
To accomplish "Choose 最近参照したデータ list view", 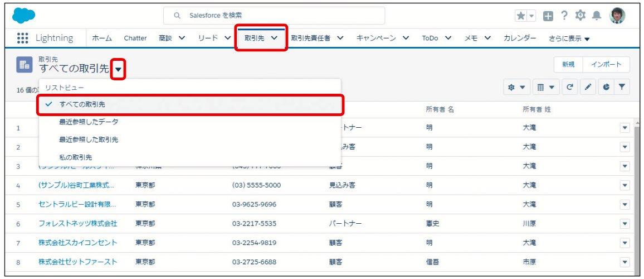I will 190,122.
